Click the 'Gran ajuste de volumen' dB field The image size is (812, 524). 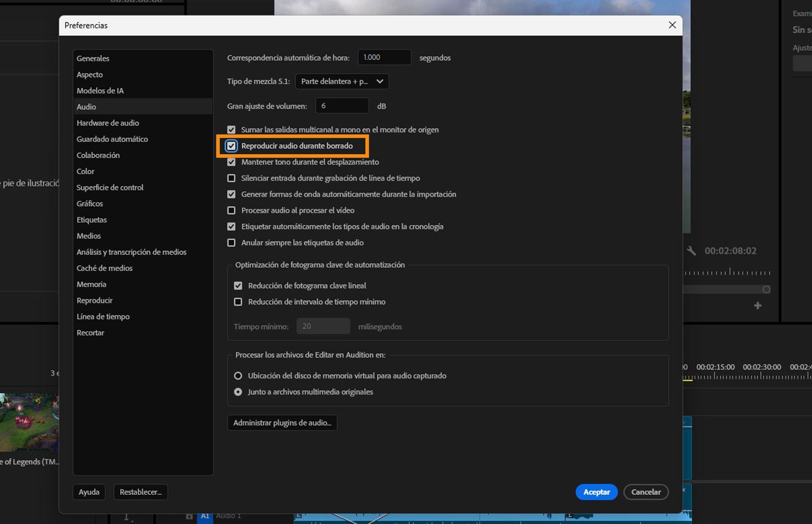342,106
